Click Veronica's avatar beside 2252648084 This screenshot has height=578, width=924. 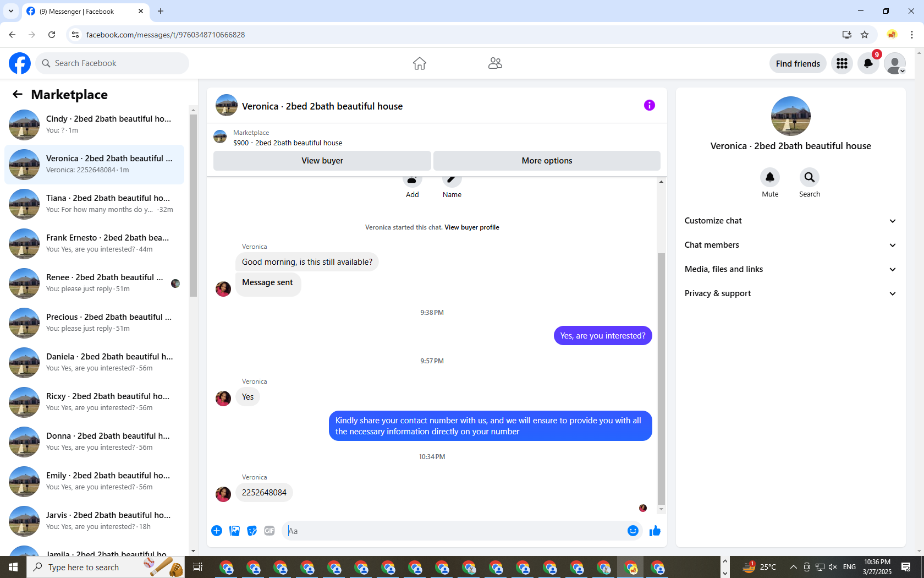click(223, 494)
